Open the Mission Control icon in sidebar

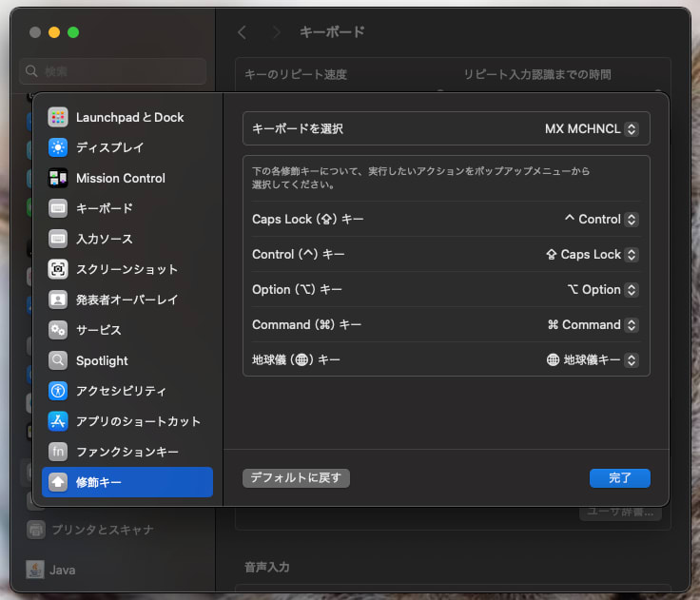[58, 178]
